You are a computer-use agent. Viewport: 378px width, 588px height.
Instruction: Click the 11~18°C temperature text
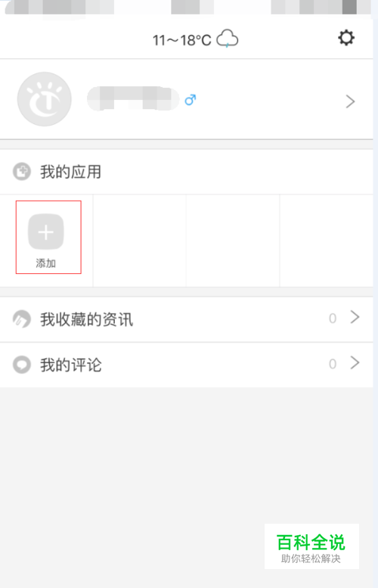pos(182,40)
